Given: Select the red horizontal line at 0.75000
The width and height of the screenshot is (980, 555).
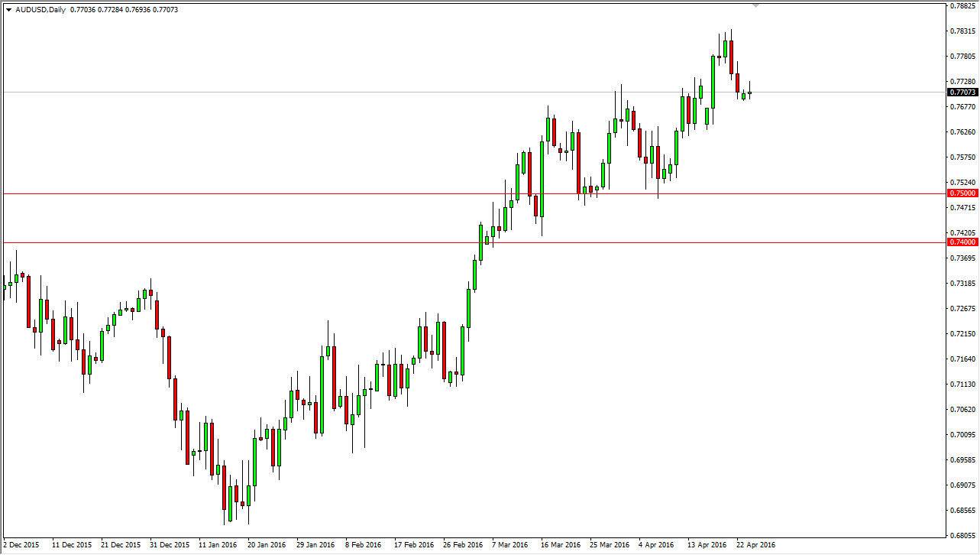Looking at the screenshot, I should [x=458, y=193].
